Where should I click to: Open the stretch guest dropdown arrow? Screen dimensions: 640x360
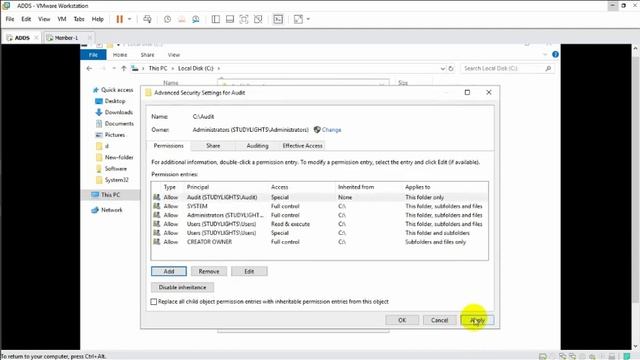[x=308, y=19]
